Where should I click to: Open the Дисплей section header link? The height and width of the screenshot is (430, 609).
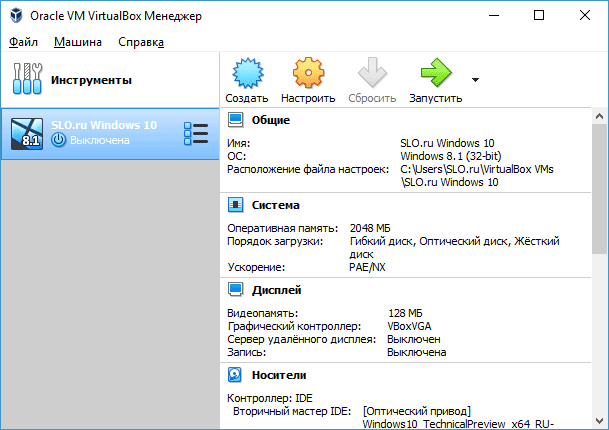(x=277, y=290)
